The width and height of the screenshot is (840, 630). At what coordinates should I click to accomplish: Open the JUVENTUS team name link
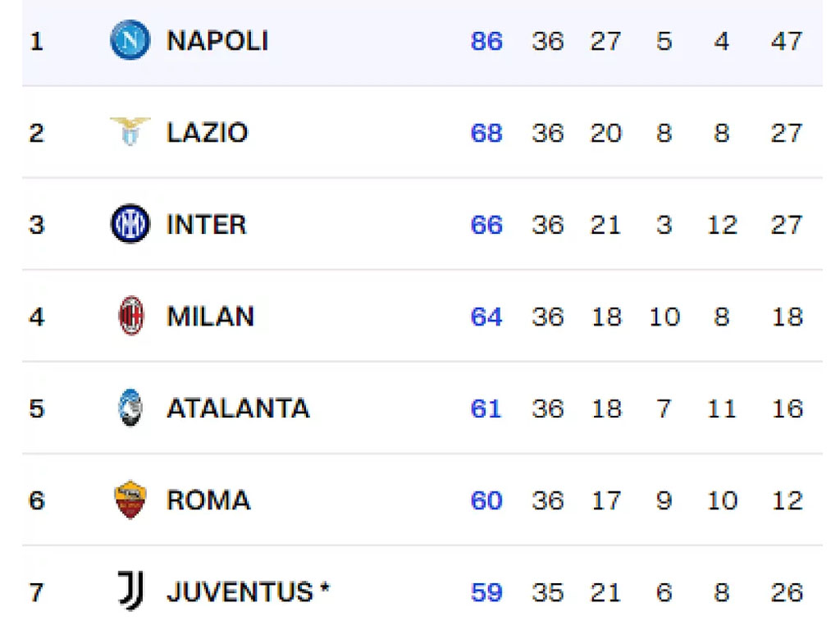[x=240, y=592]
